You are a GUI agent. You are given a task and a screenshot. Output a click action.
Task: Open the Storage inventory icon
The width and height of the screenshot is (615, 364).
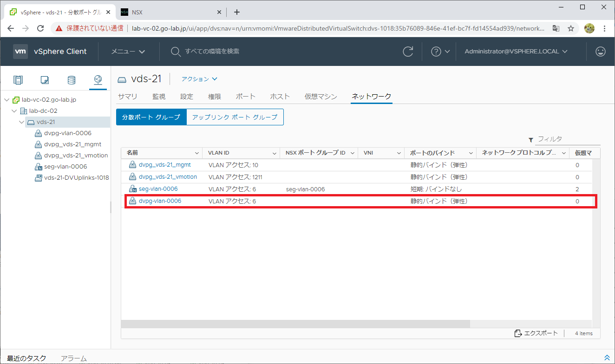click(71, 80)
